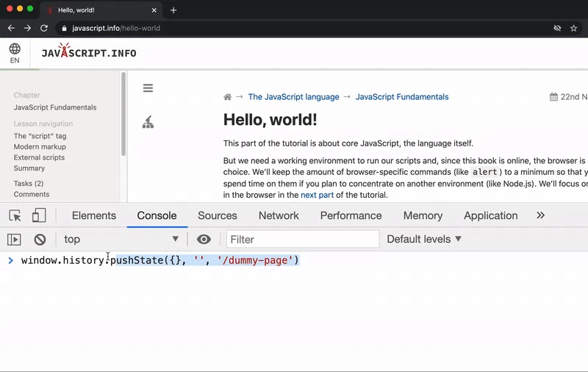588x372 pixels.
Task: Click the sidebar vertical scrollbar
Action: tap(123, 114)
